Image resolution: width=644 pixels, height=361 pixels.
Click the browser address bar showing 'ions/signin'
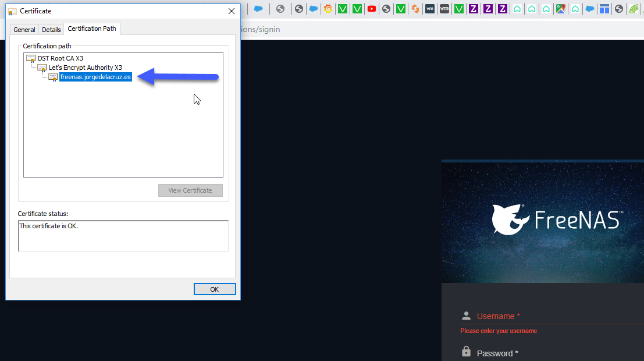442,30
